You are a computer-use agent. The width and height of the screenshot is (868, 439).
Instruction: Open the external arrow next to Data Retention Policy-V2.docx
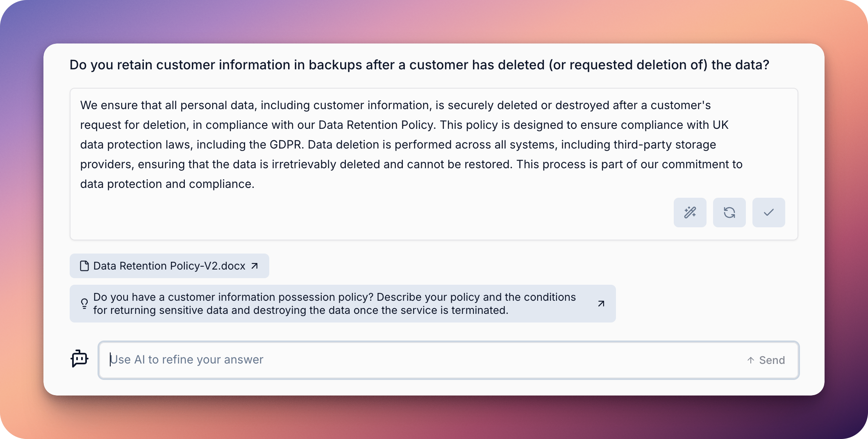click(x=254, y=266)
